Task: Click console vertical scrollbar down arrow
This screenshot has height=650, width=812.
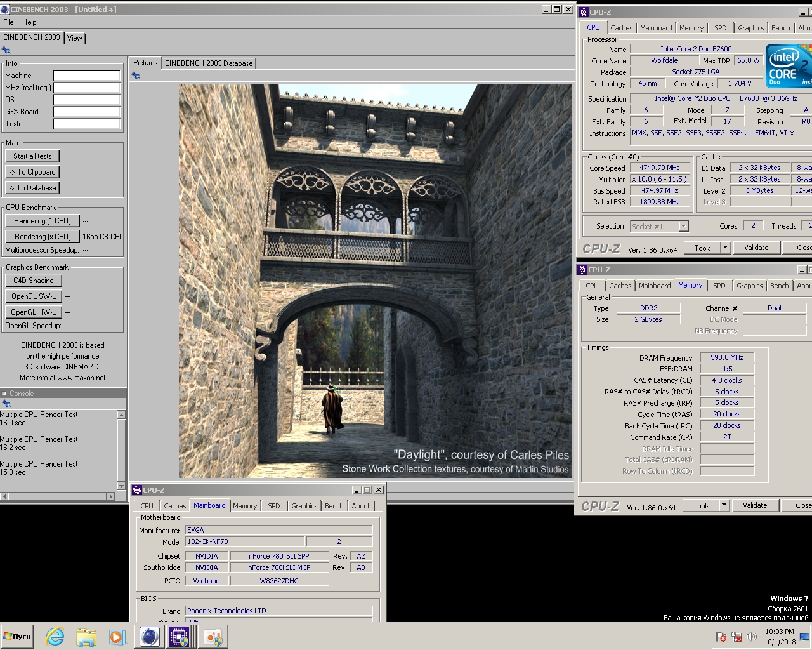Action: tap(121, 486)
